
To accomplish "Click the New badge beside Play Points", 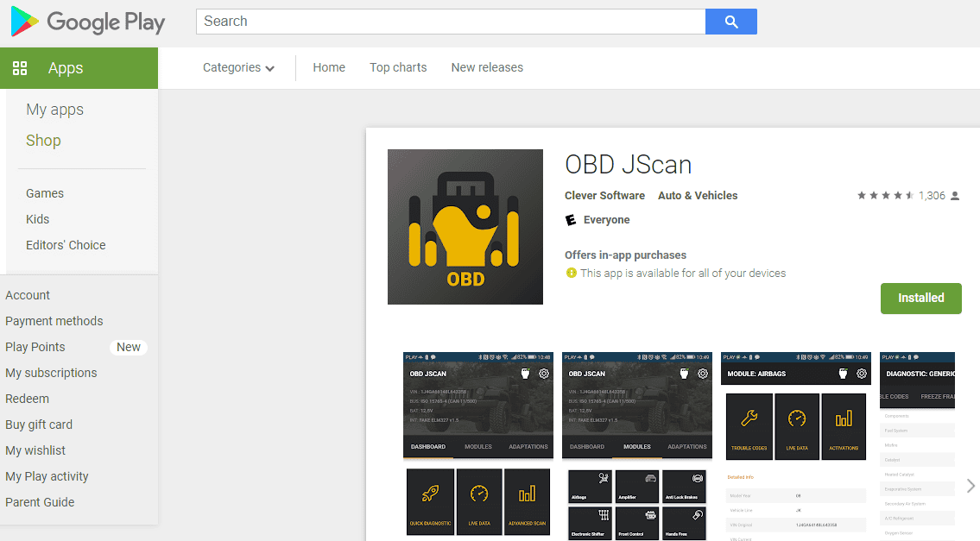I will tap(128, 348).
